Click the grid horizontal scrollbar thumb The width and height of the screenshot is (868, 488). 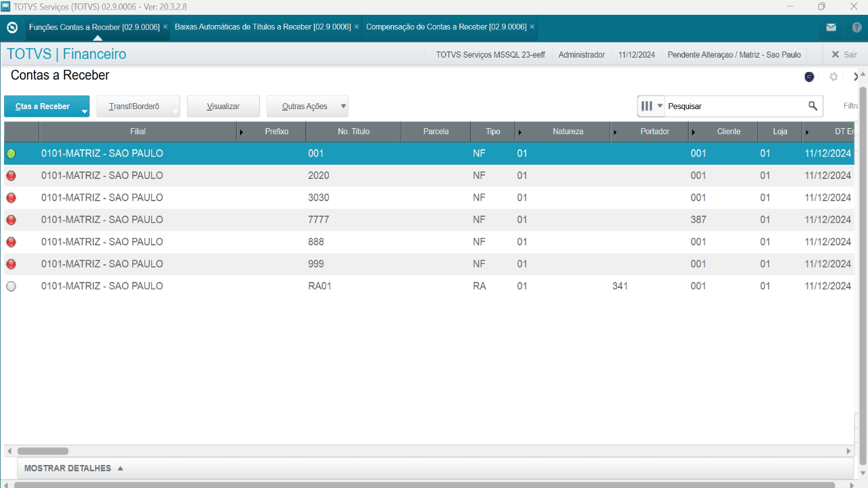pyautogui.click(x=43, y=451)
